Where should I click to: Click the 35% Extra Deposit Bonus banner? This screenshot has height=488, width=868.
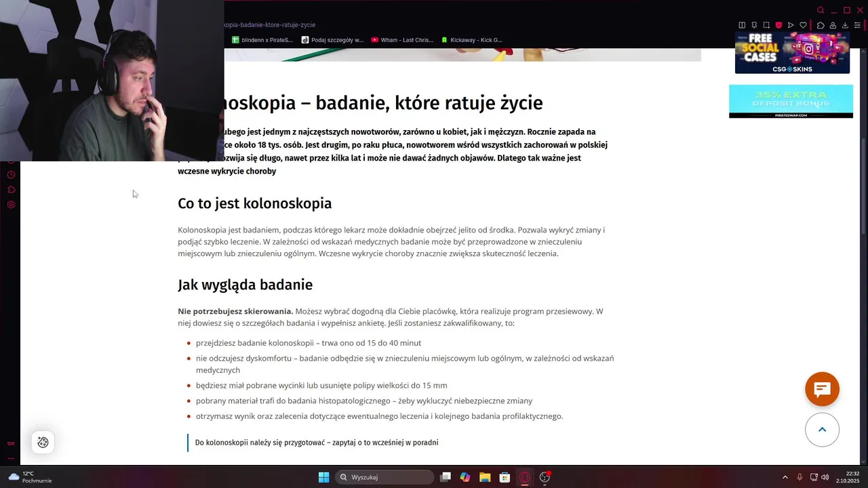791,101
